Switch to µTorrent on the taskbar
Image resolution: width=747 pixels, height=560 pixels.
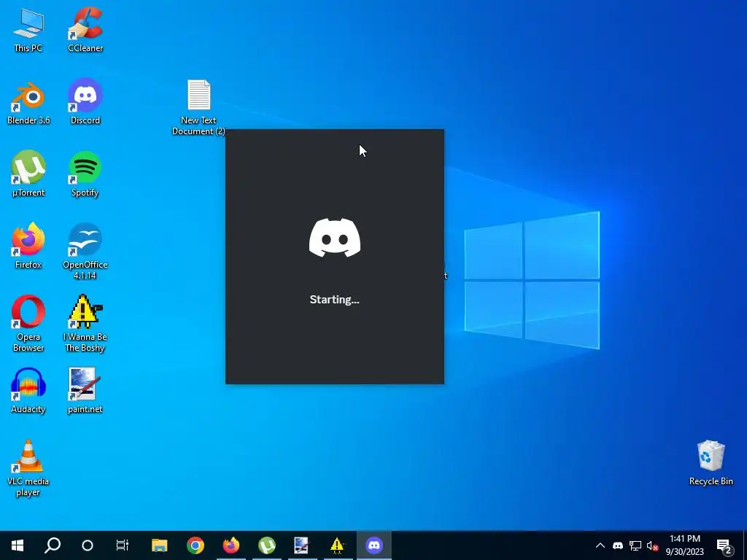coord(267,545)
